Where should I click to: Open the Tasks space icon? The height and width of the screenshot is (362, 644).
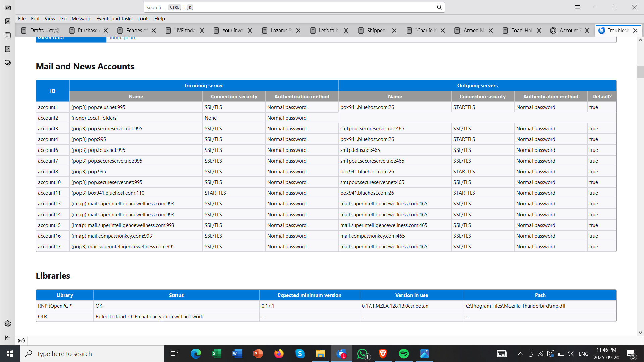coord(8,49)
